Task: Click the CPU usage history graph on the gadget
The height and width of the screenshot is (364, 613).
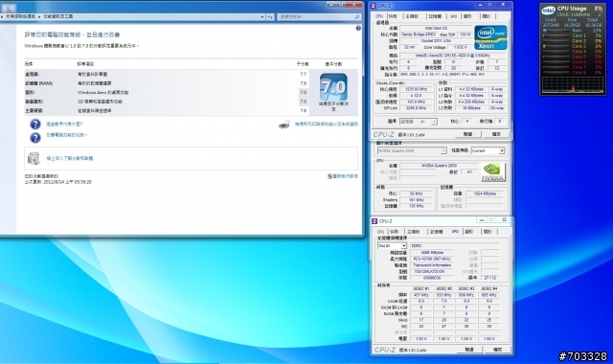Action: (x=573, y=84)
